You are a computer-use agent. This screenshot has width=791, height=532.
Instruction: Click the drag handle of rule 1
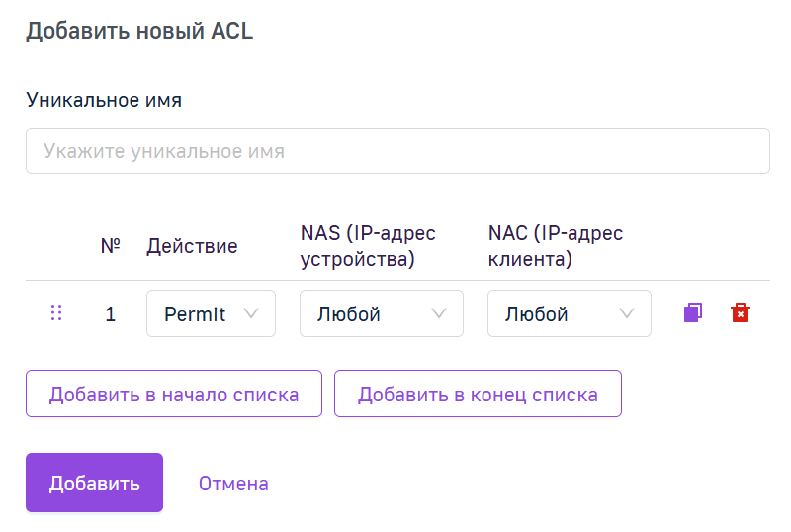[56, 312]
